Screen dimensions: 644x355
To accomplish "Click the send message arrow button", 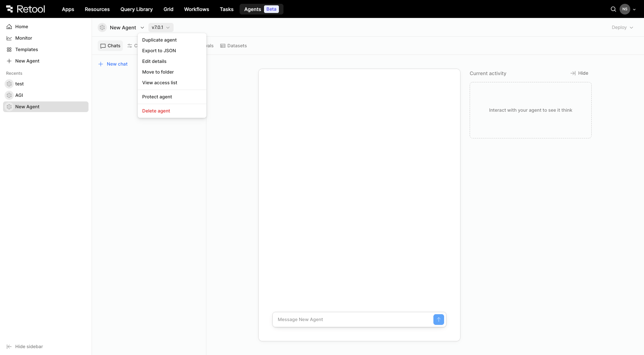I will pyautogui.click(x=438, y=320).
